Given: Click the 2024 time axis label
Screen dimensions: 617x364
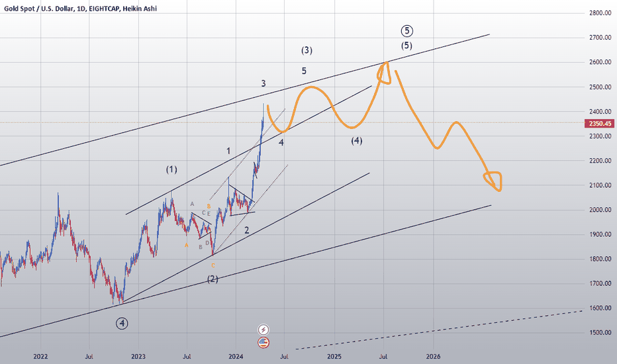Looking at the screenshot, I should [x=236, y=357].
